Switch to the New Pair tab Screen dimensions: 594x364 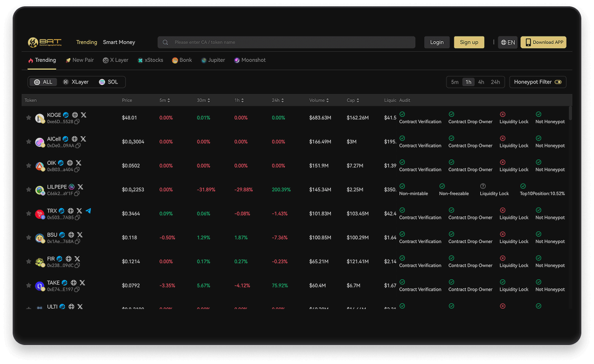79,60
